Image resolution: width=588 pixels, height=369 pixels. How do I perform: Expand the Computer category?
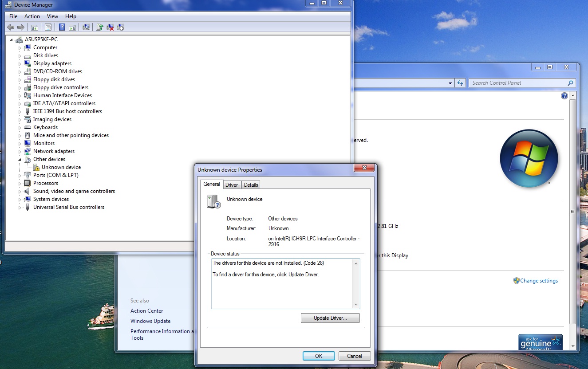20,48
